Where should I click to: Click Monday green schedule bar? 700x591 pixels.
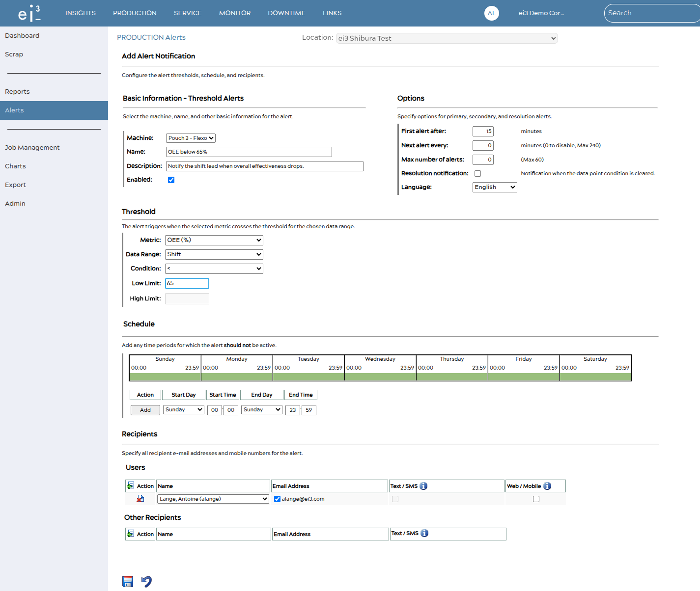point(237,377)
